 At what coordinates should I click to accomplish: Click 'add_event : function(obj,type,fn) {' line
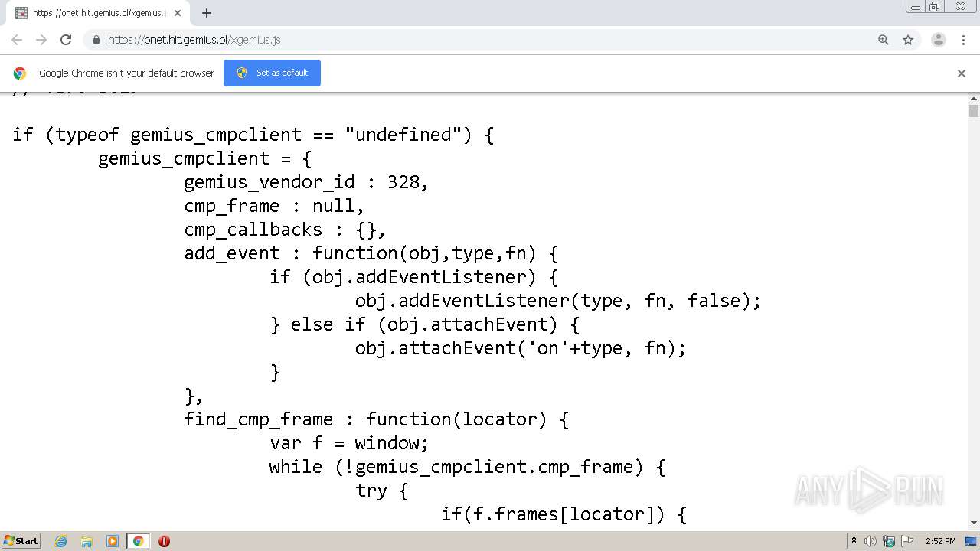371,253
